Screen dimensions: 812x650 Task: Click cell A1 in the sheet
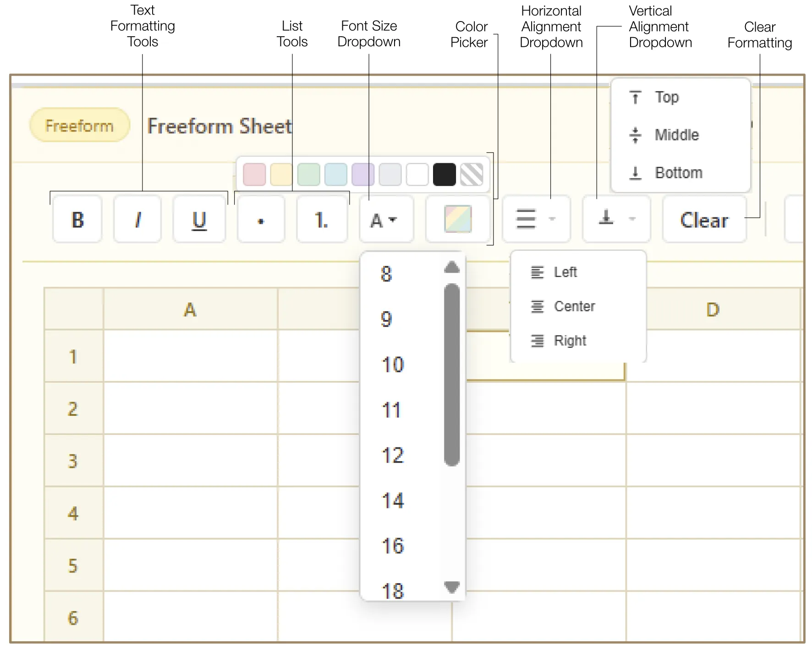[191, 356]
